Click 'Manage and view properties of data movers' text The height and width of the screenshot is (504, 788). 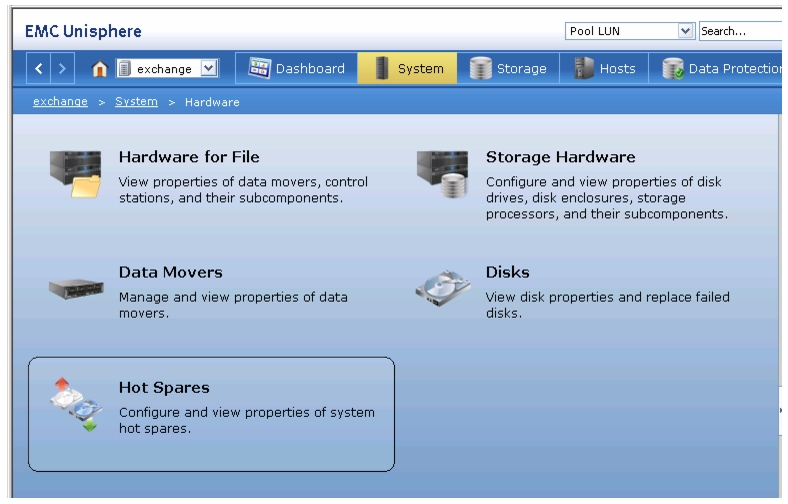coord(233,305)
